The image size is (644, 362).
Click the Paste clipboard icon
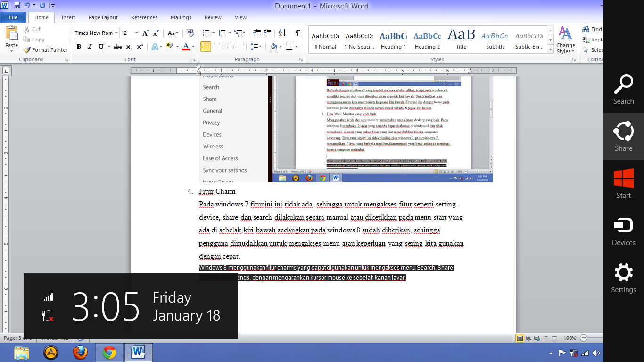coord(11,33)
